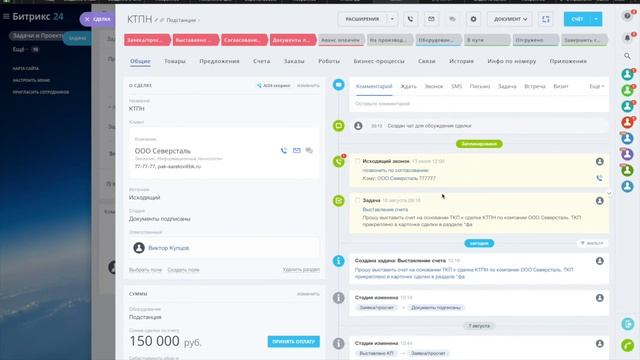Click the Создать поле link
The width and height of the screenshot is (640, 360).
(x=183, y=270)
